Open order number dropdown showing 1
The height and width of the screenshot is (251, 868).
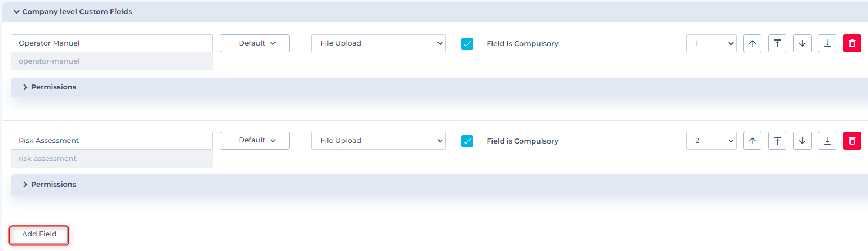[711, 43]
